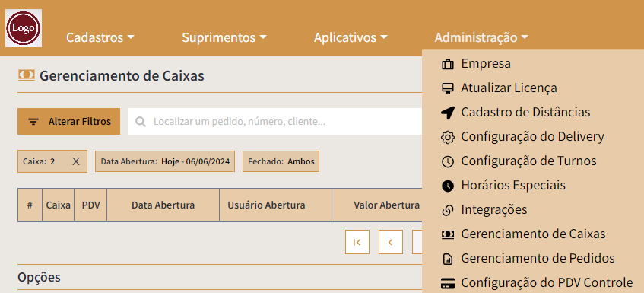Click the outlined clock icon beside Configuração de Turnos
Screen dimensions: 644x293
click(x=447, y=161)
